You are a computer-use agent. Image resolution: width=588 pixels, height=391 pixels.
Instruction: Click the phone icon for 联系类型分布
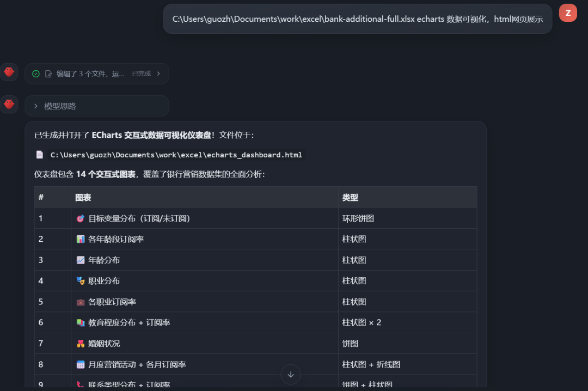[x=80, y=384]
